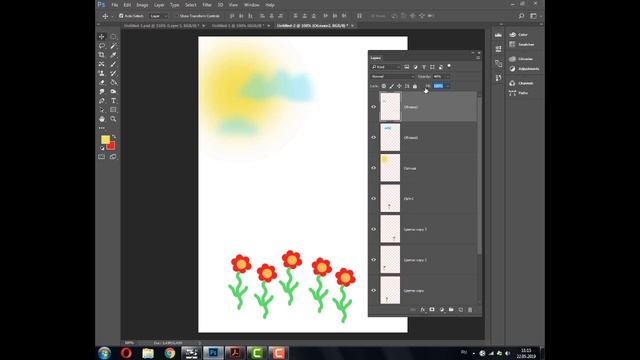Viewport: 640px width, 360px height.
Task: Click the Delete layer trash icon
Action: [x=470, y=310]
